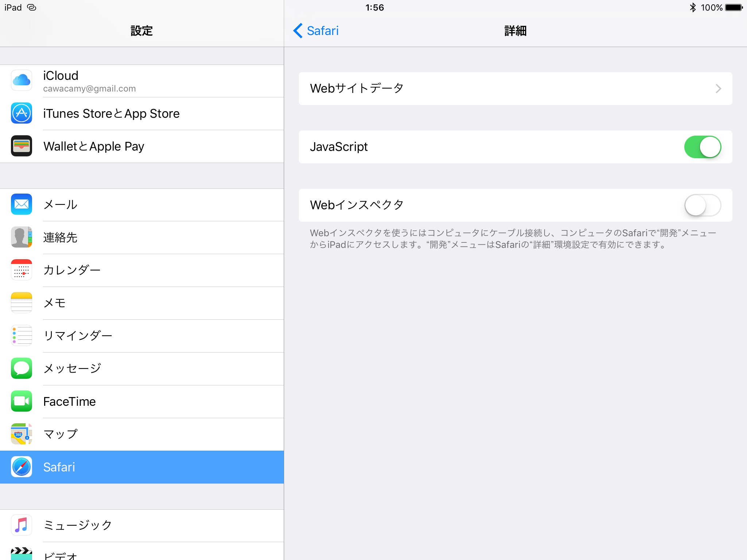Tap the Contacts icon
This screenshot has width=747, height=560.
pos(22,237)
